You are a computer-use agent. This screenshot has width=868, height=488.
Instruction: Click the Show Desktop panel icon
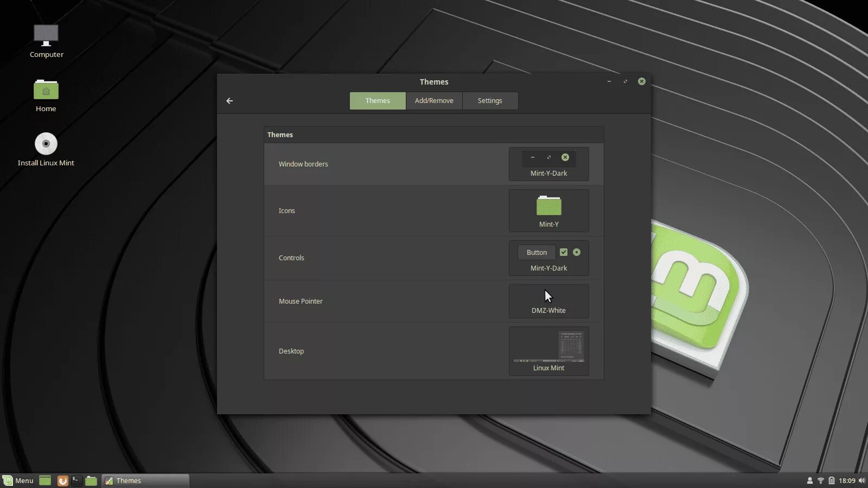(x=45, y=480)
